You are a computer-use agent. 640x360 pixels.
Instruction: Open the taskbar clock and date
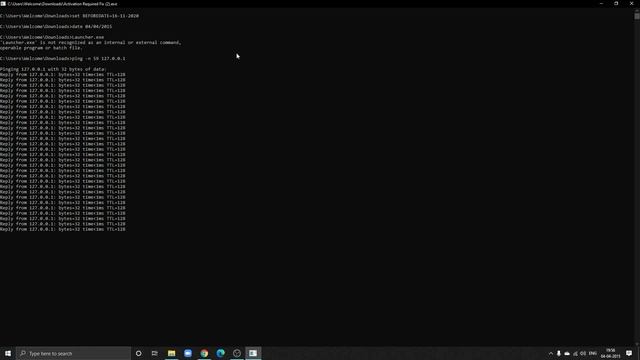(x=610, y=353)
